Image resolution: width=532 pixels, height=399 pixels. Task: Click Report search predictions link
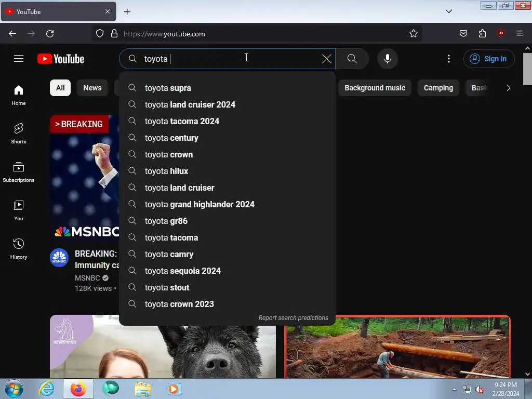(293, 318)
